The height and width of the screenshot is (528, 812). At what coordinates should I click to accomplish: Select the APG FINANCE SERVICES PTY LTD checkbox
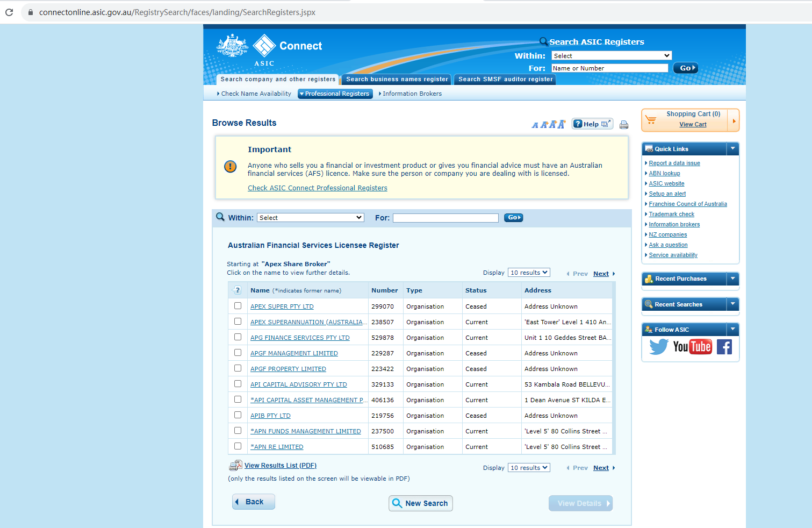click(238, 337)
